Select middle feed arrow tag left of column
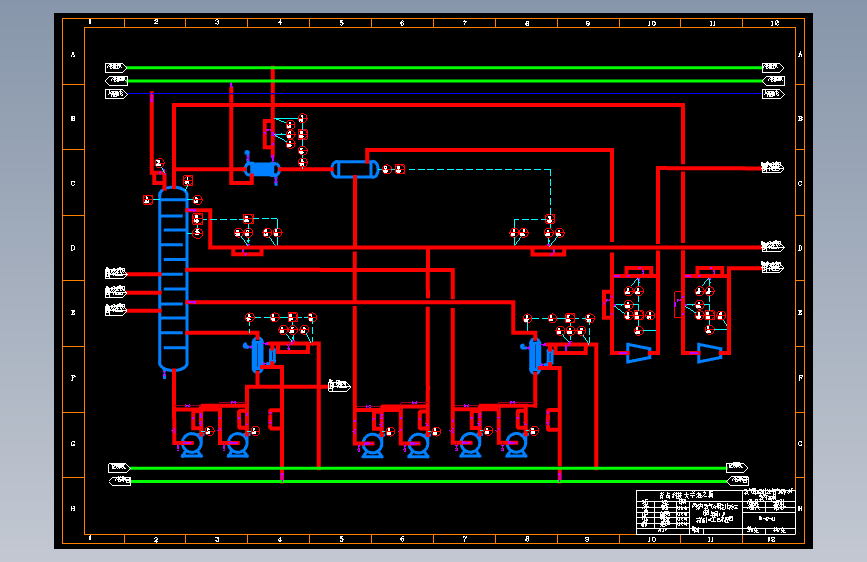 click(116, 292)
